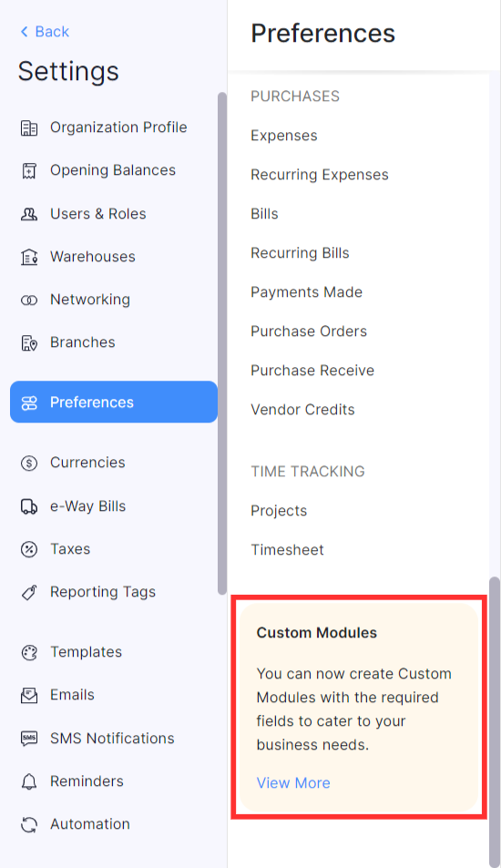Select the Users & Roles people icon
This screenshot has width=501, height=868.
pyautogui.click(x=29, y=214)
